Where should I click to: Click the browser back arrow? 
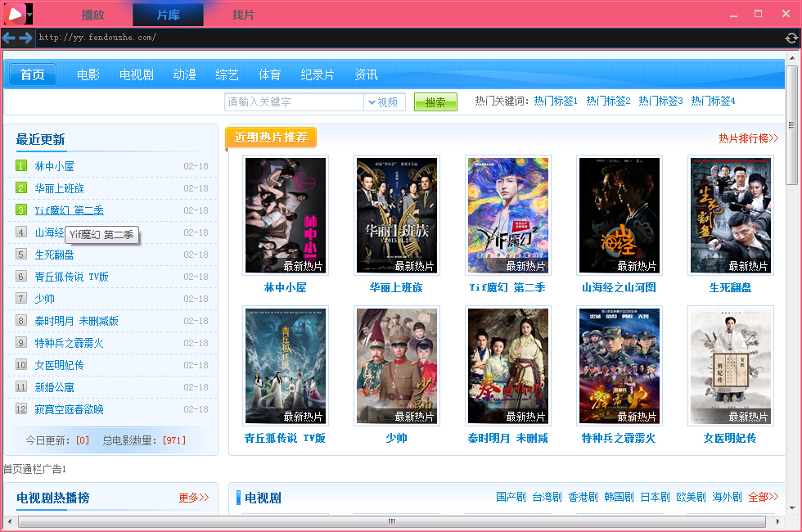pyautogui.click(x=9, y=38)
